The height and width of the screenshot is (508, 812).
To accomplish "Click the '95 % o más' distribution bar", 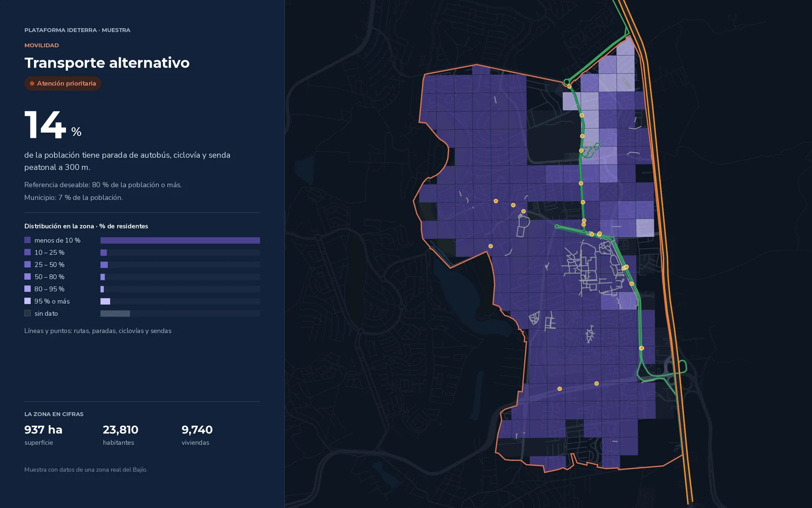I will click(105, 301).
